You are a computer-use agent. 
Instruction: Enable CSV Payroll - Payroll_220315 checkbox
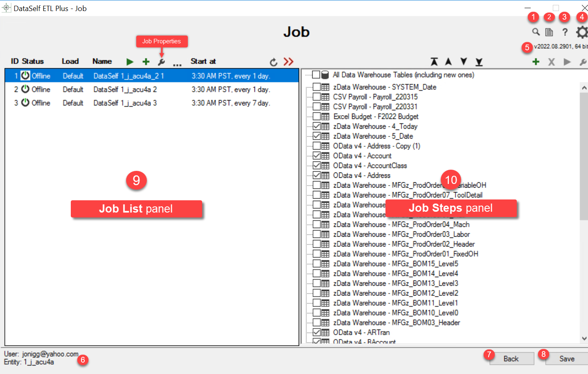pyautogui.click(x=317, y=97)
